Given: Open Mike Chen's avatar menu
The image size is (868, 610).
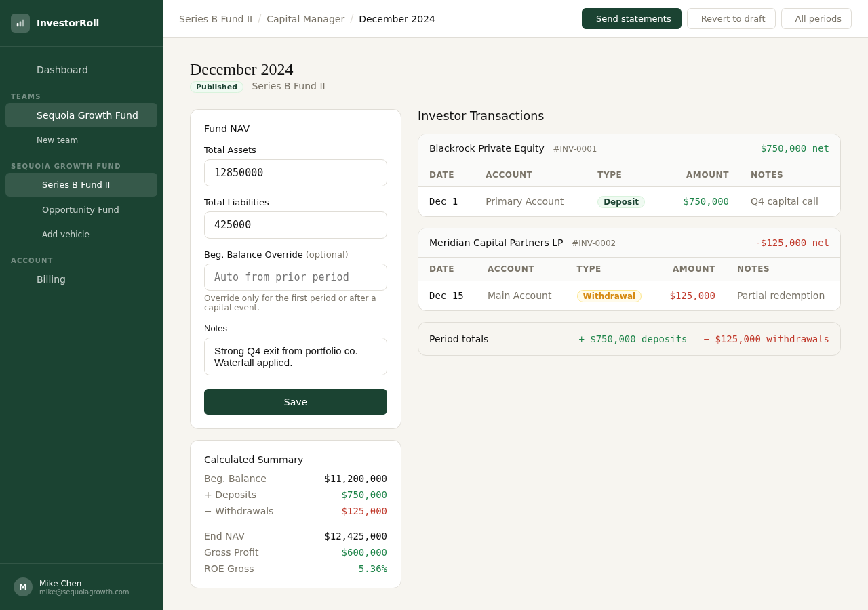Looking at the screenshot, I should point(22,586).
